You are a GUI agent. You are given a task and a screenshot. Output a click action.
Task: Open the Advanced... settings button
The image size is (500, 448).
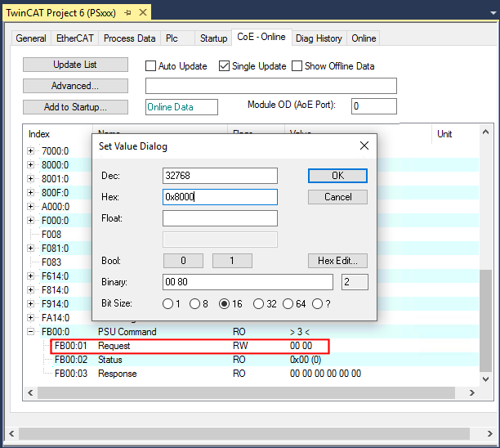click(75, 86)
